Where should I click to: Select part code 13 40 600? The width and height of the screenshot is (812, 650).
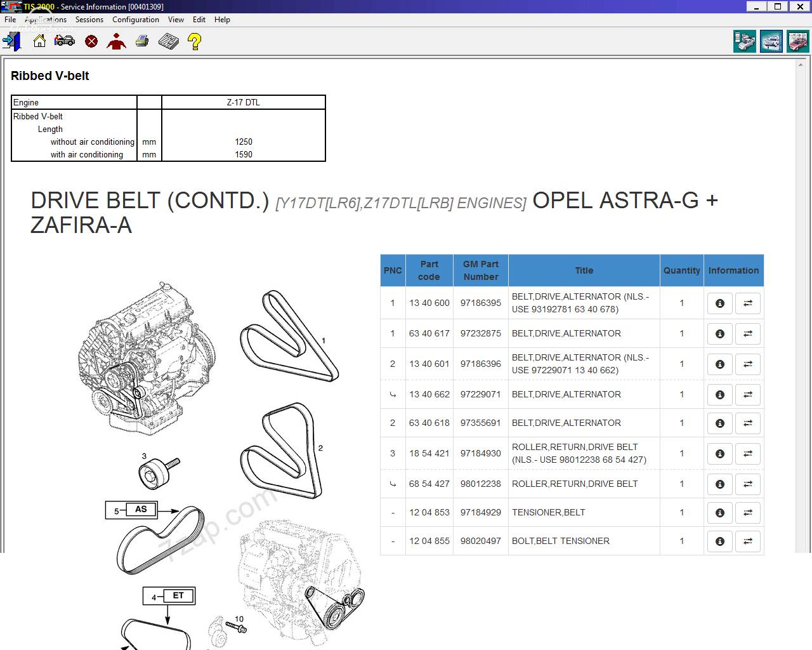tap(429, 303)
